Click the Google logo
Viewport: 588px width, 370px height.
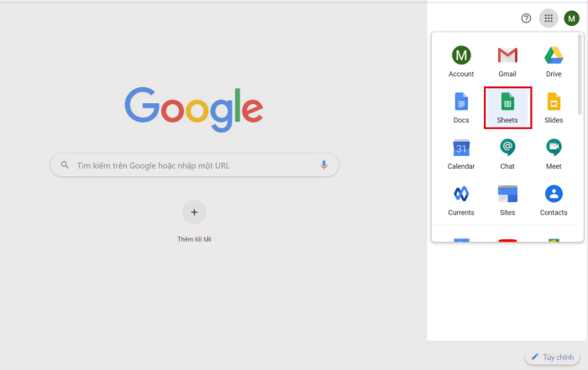pos(194,109)
